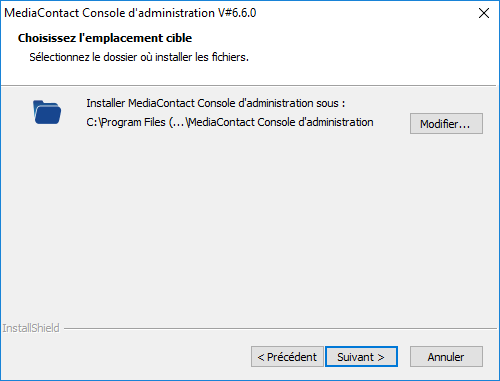Click the Sélectionnez le dossier instruction text

(139, 57)
